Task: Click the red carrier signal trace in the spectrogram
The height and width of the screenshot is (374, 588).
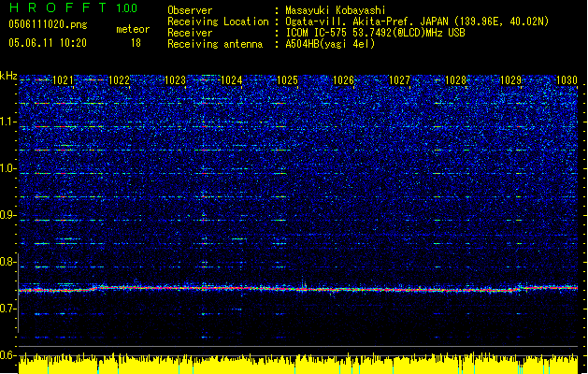Action: pyautogui.click(x=298, y=289)
